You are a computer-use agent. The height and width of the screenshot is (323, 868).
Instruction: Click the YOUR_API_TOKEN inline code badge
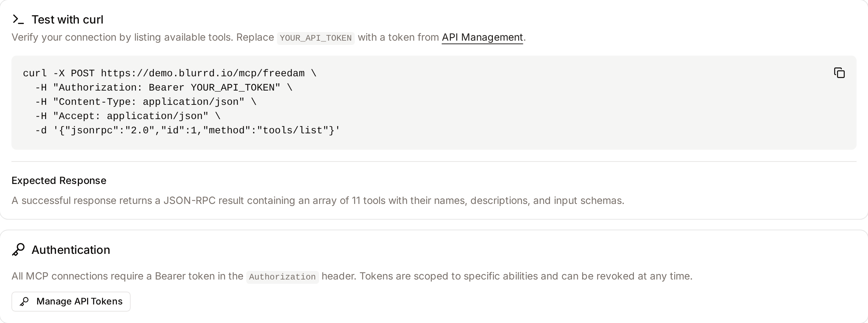tap(316, 38)
